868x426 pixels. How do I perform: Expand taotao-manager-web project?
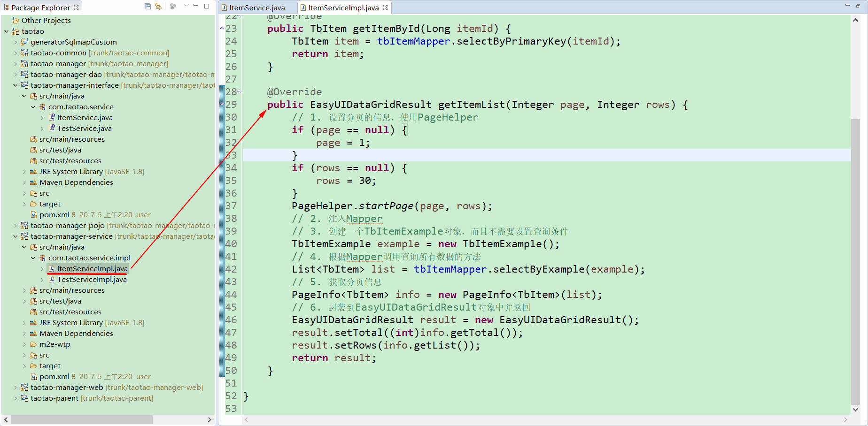[x=15, y=388]
